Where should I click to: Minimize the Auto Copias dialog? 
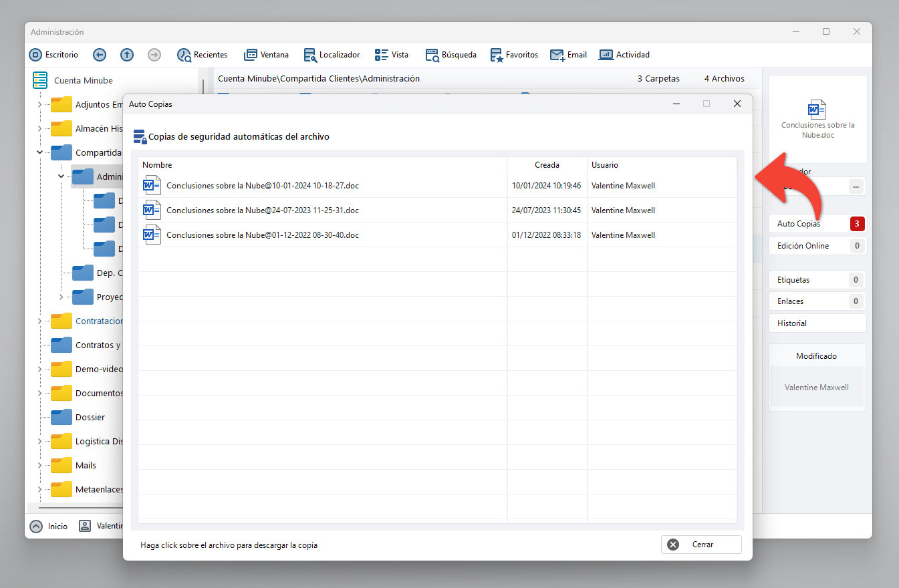click(x=676, y=104)
